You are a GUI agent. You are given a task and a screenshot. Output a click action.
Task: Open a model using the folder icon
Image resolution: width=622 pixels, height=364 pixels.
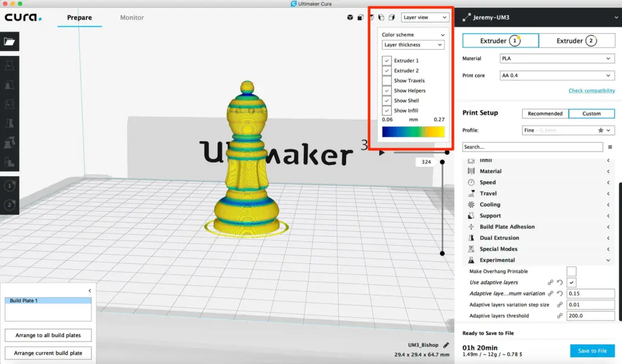coord(8,42)
